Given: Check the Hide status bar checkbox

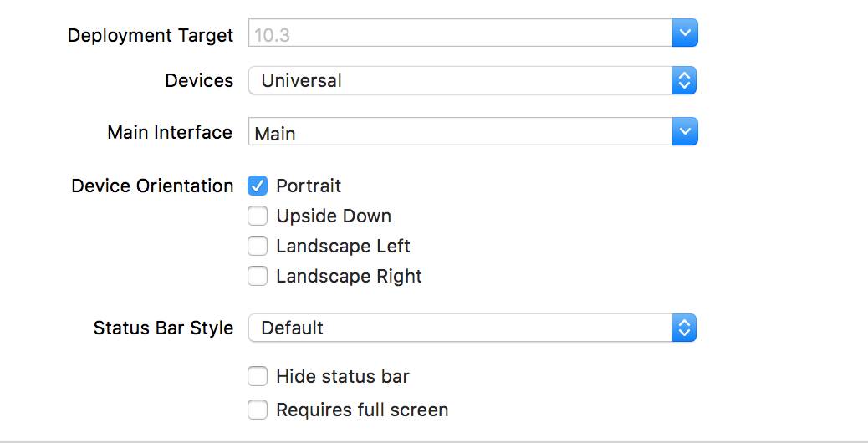Looking at the screenshot, I should (x=258, y=377).
